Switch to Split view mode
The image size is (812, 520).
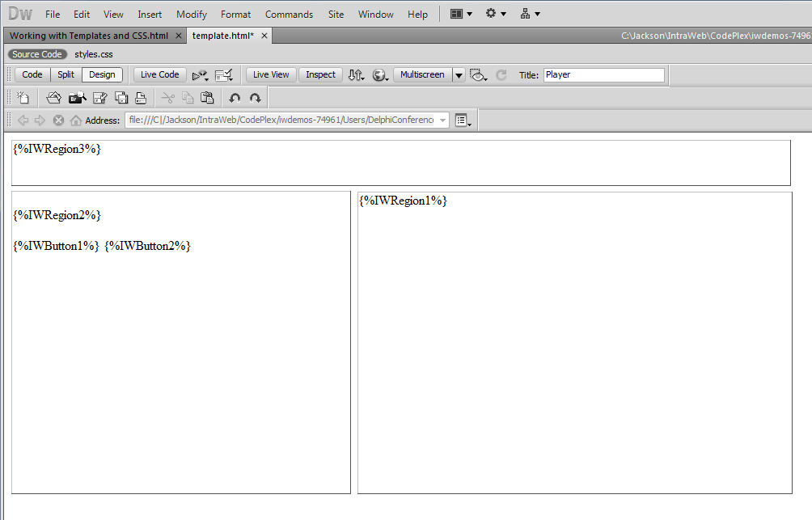pyautogui.click(x=66, y=74)
